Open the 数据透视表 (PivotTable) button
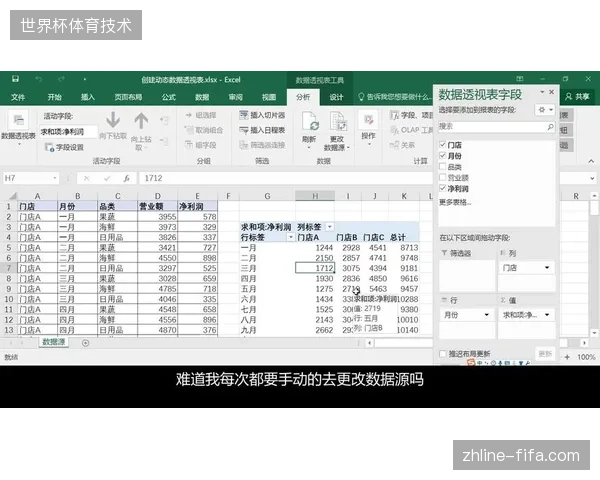The image size is (600, 480). 18,126
